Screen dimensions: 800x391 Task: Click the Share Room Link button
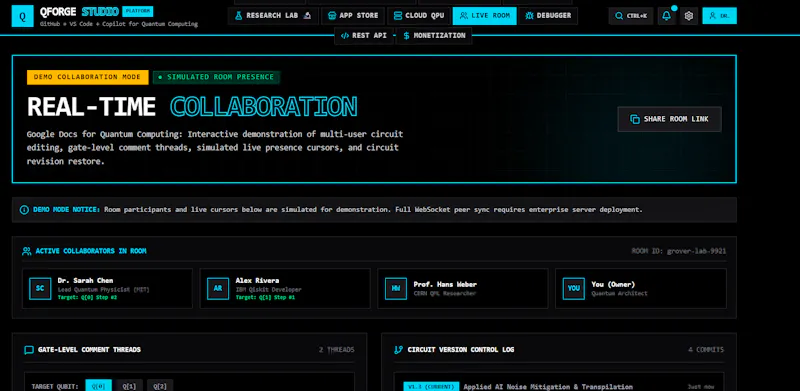pos(669,119)
